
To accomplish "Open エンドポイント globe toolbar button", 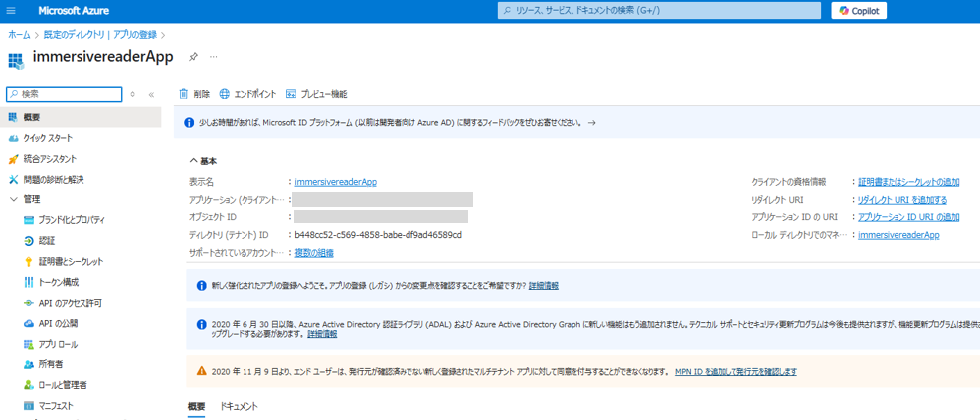I will 247,94.
